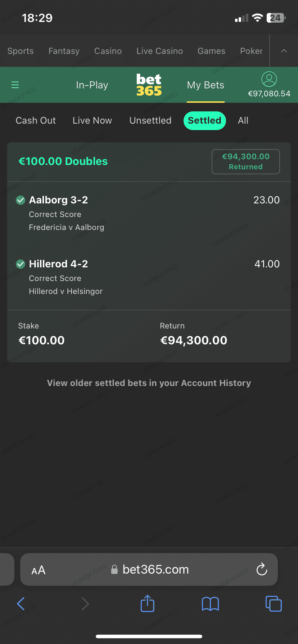Tap the Safari reload icon
298x644 pixels.
[262, 569]
